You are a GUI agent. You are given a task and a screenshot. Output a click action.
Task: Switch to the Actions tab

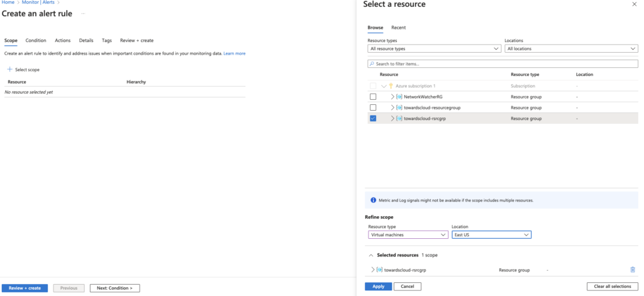pyautogui.click(x=63, y=41)
